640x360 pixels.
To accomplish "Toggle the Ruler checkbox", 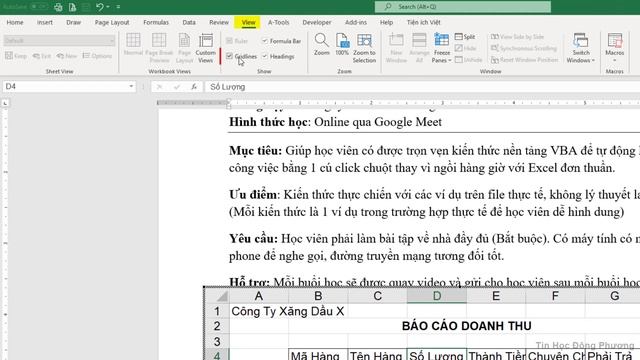I will tap(229, 41).
